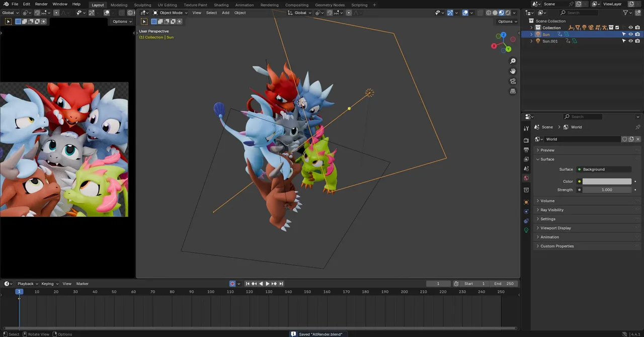Toggle snapping magnet in viewport header
644x337 pixels.
330,13
